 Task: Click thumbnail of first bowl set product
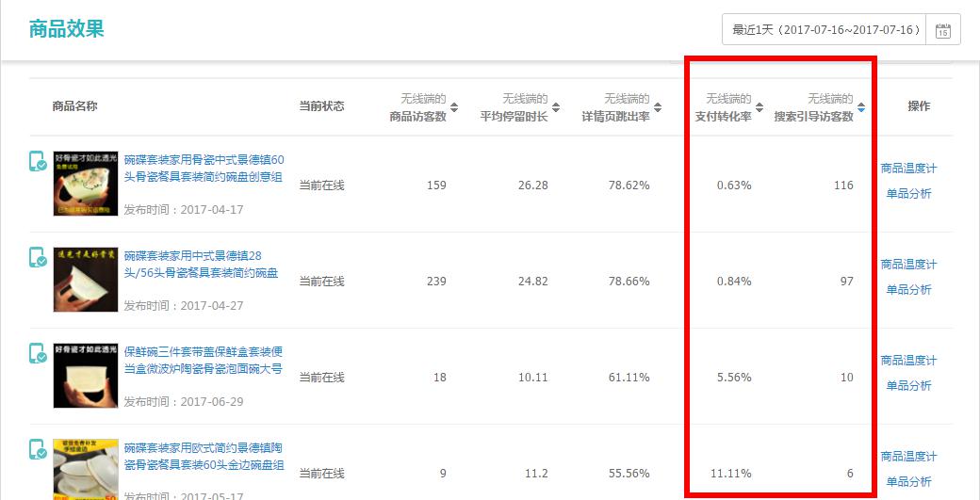coord(86,184)
